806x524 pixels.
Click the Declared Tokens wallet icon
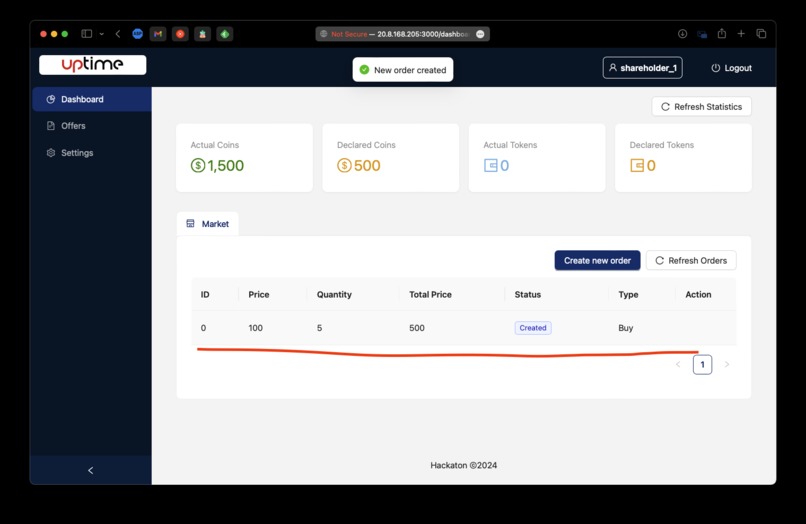pyautogui.click(x=637, y=166)
